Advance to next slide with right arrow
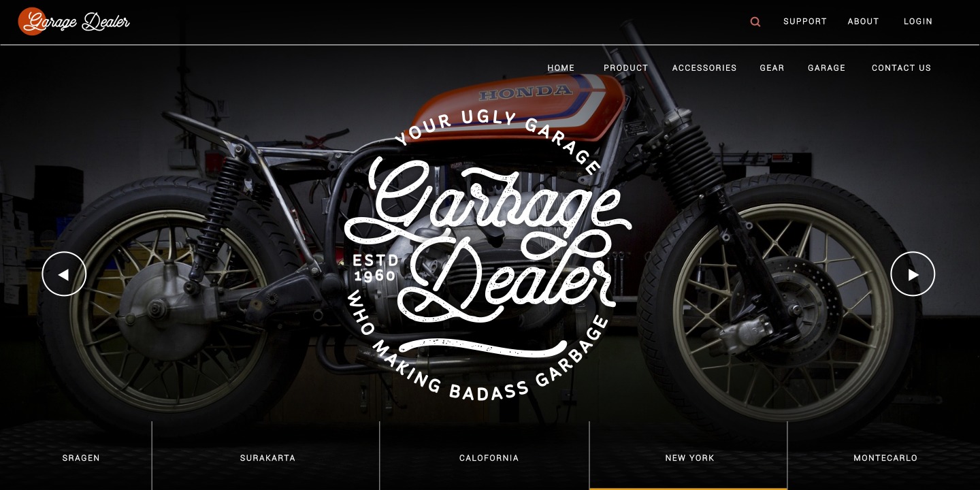The width and height of the screenshot is (980, 490). point(913,274)
